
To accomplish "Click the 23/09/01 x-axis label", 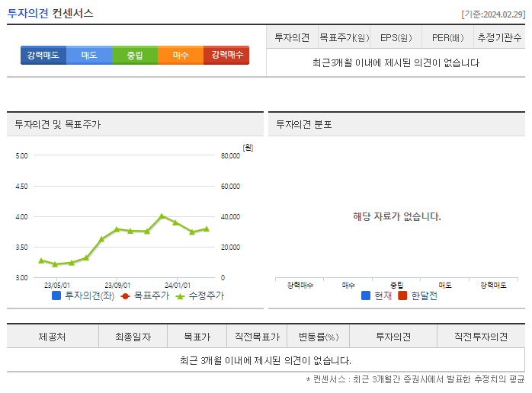I will [x=117, y=286].
